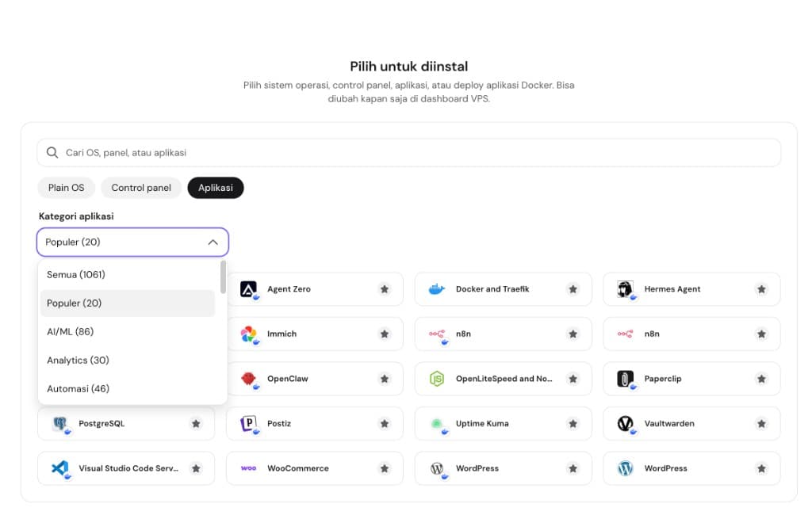Star the Visual Studio Code Server app
812x519 pixels.
click(x=196, y=468)
